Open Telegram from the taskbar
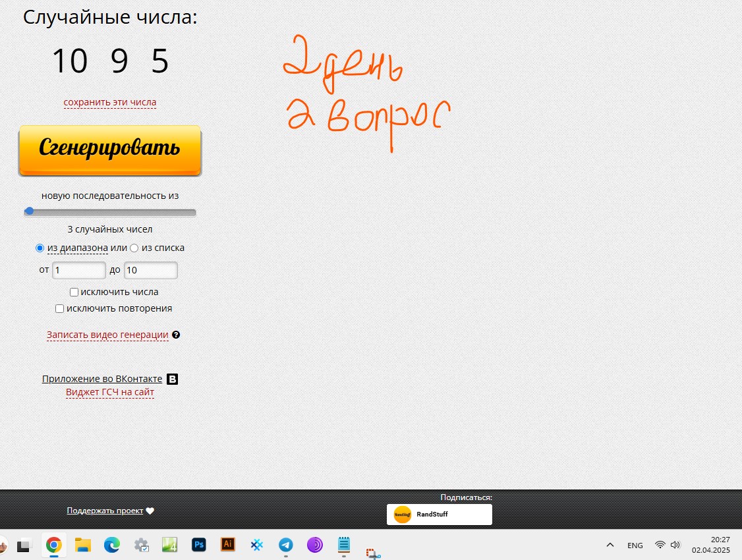742x560 pixels. (x=286, y=546)
